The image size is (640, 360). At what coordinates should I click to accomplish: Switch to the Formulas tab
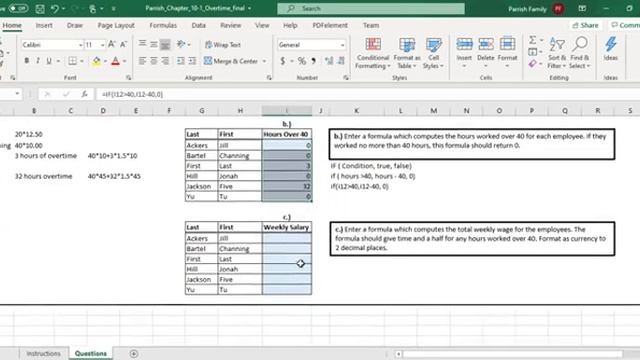pyautogui.click(x=163, y=25)
